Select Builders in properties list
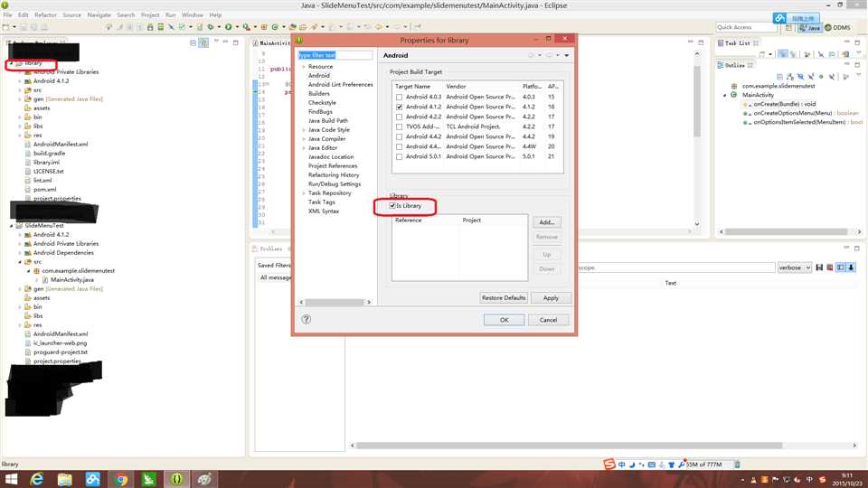The width and height of the screenshot is (868, 488). (x=319, y=93)
